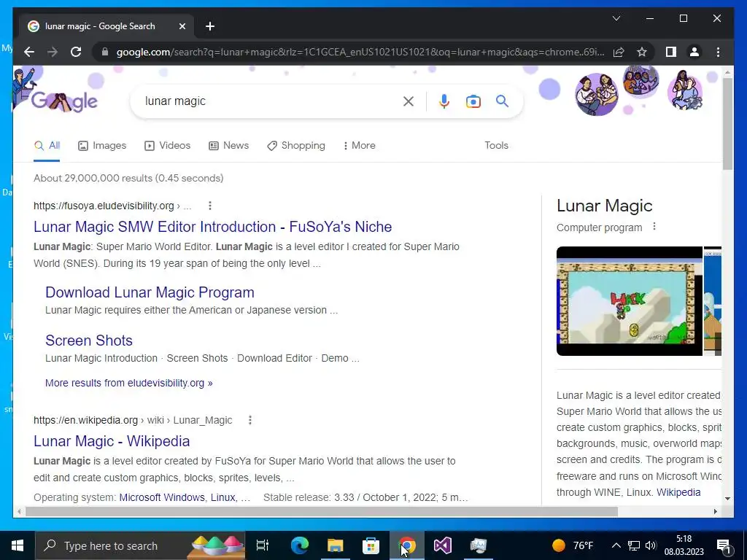747x560 pixels.
Task: Open tab search chevron in the title bar
Action: 616,18
